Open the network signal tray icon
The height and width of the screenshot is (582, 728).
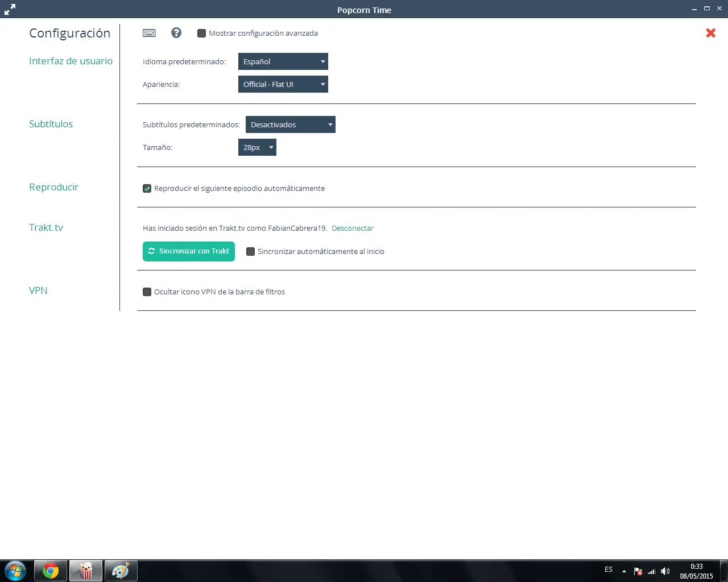tap(652, 571)
